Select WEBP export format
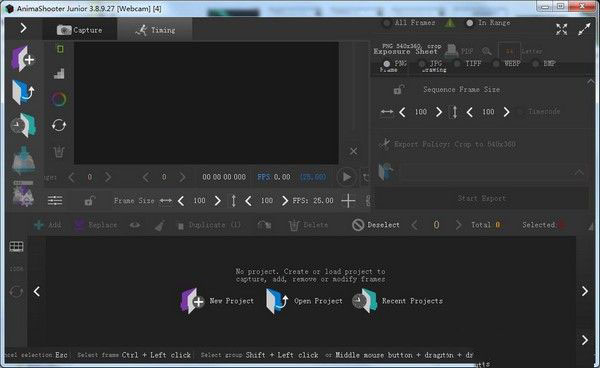 [496, 64]
